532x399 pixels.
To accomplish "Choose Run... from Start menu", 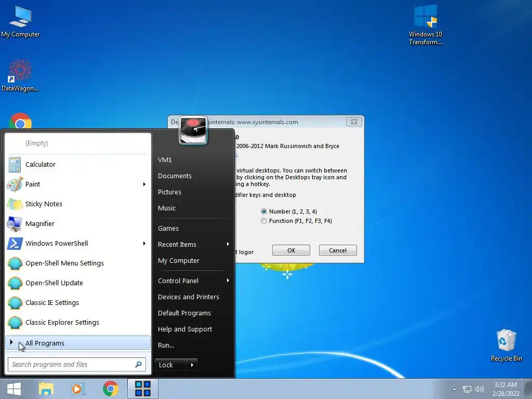I will tap(166, 345).
